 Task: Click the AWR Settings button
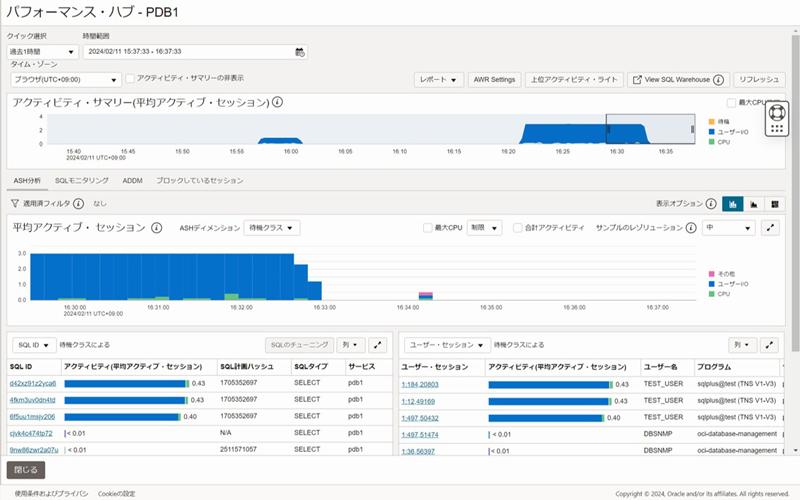(494, 80)
